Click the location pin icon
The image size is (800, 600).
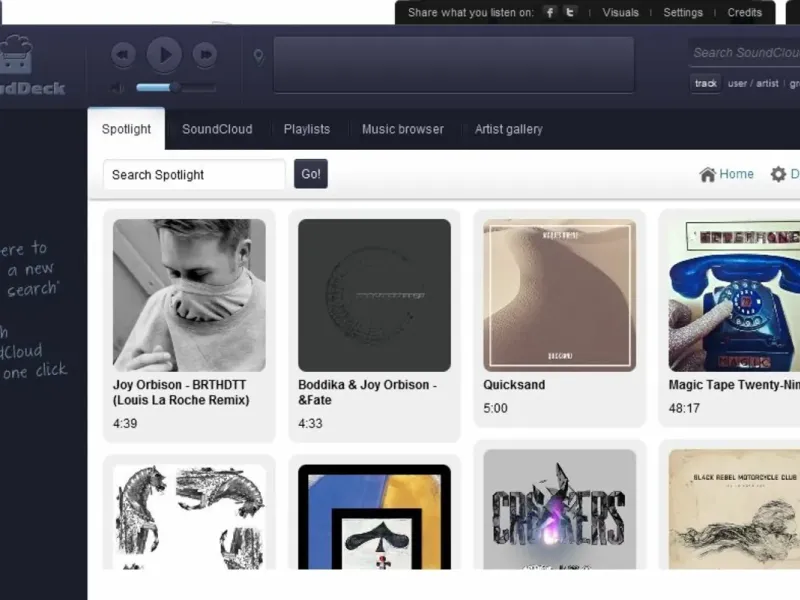click(259, 57)
